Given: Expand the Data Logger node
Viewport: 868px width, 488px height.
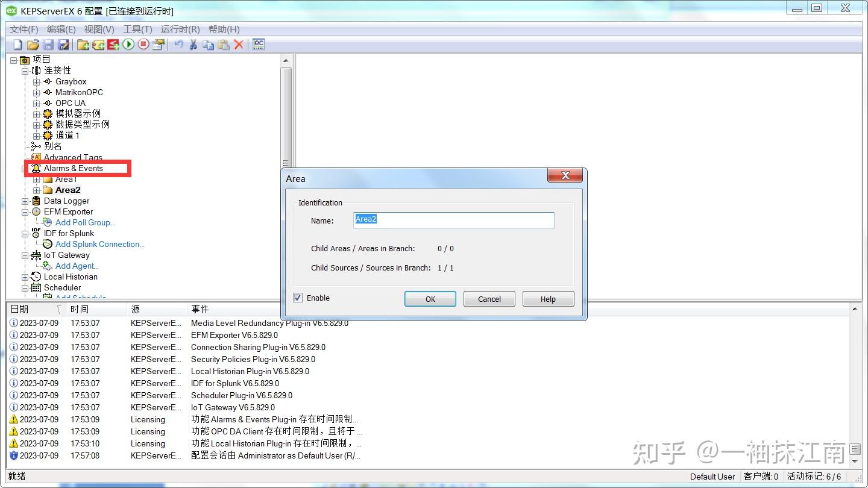Looking at the screenshot, I should pyautogui.click(x=25, y=201).
